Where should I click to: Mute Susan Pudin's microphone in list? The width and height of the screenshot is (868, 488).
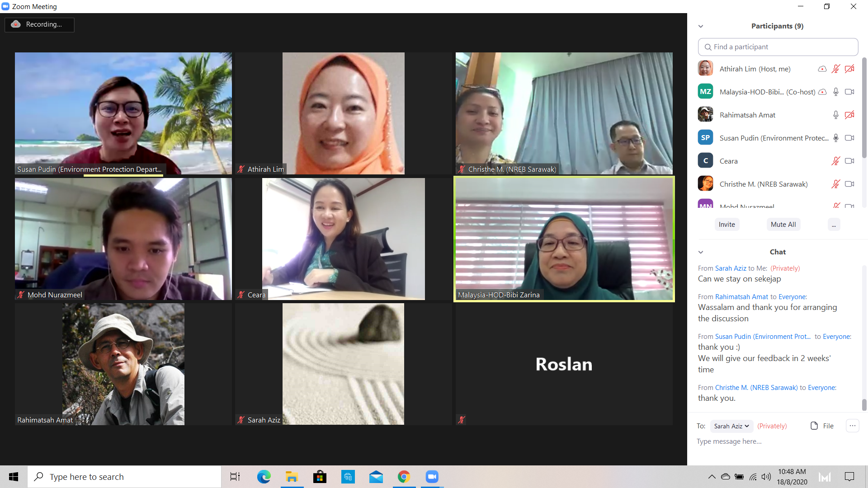click(x=836, y=138)
